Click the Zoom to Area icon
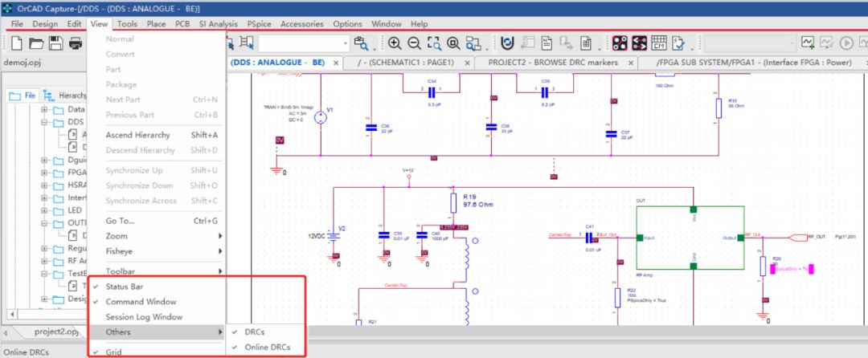Viewport: 868px width, 358px height. [x=434, y=43]
